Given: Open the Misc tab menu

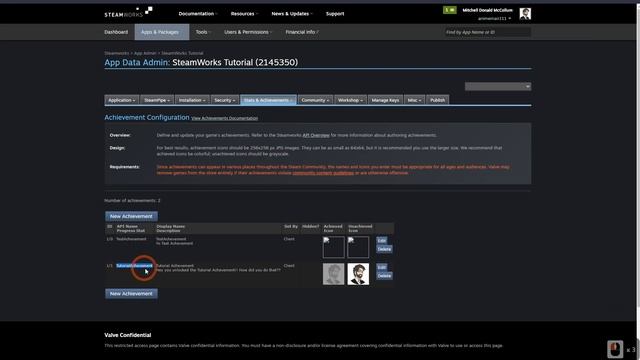Looking at the screenshot, I should point(414,100).
